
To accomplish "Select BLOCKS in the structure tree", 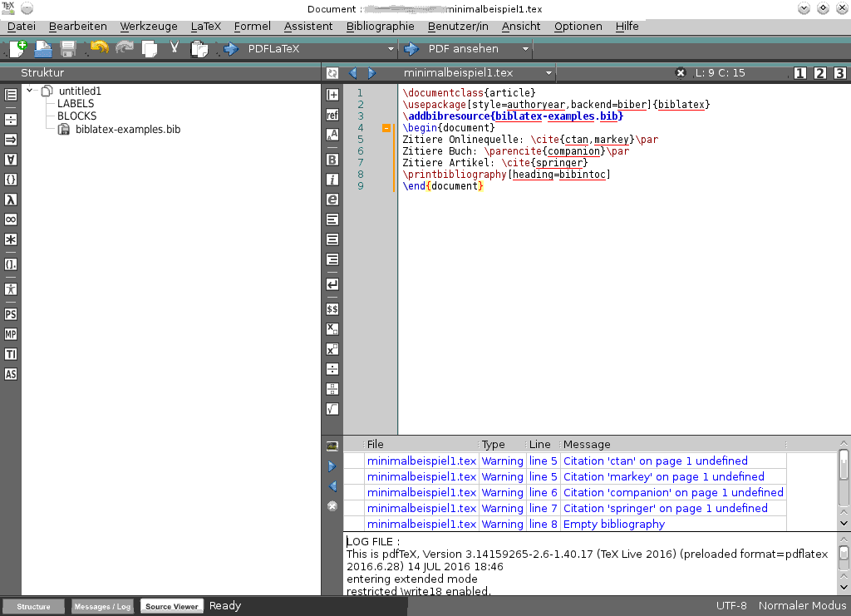I will tap(77, 116).
